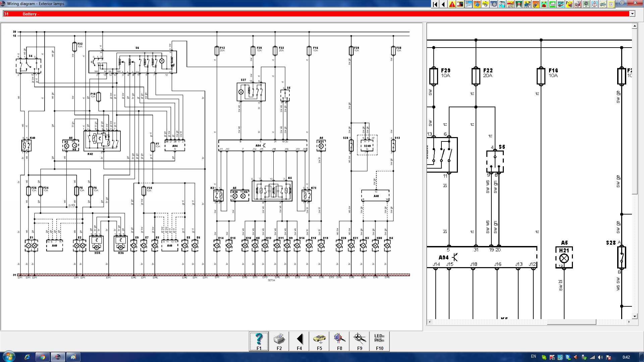Click scroll up arrow in zoom pane

[635, 26]
